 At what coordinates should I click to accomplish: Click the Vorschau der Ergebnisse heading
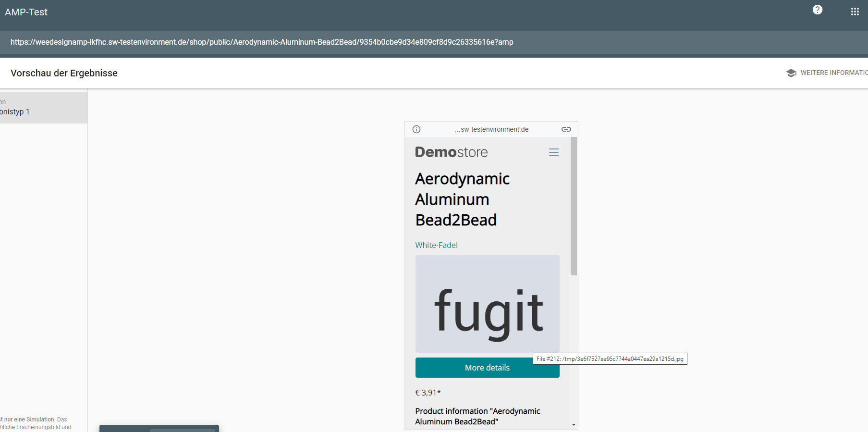[x=64, y=73]
